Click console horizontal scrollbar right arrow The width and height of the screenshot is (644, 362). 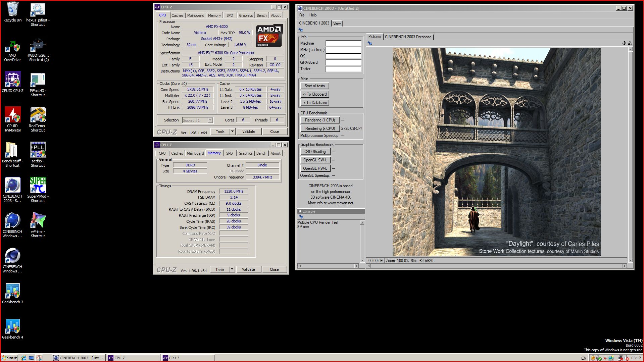[356, 266]
